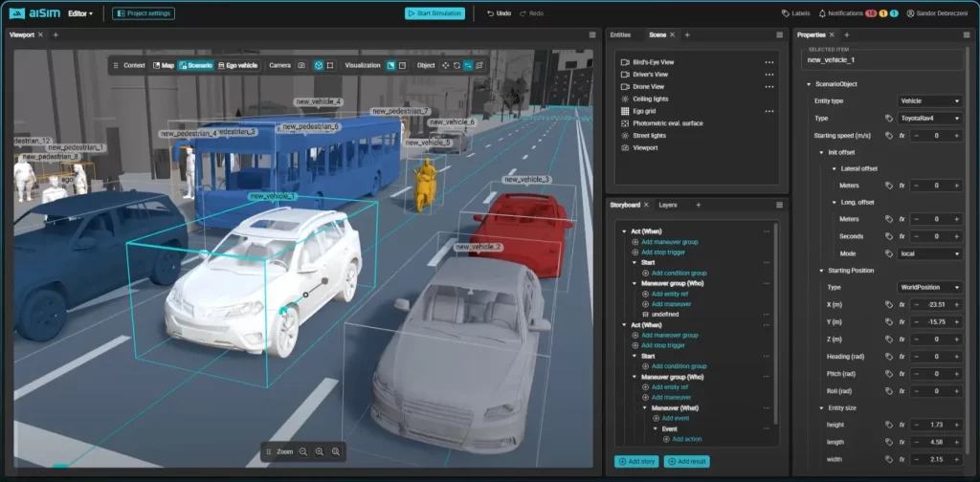Select the 3D cube perspective view icon
The height and width of the screenshot is (482, 980).
[x=319, y=65]
